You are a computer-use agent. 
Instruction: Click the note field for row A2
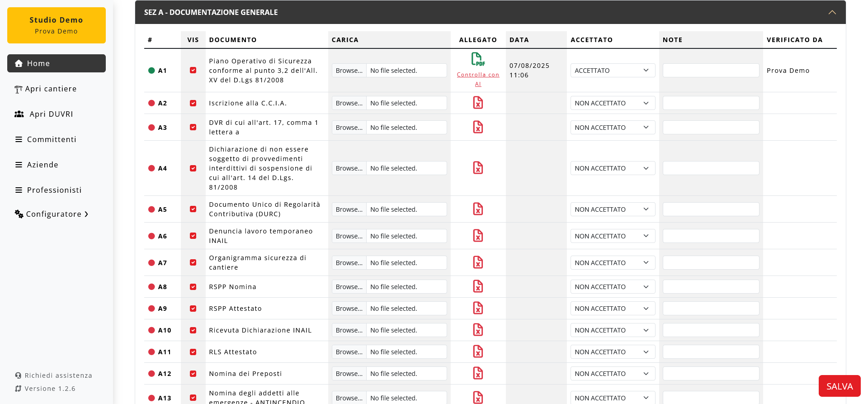[x=711, y=103]
